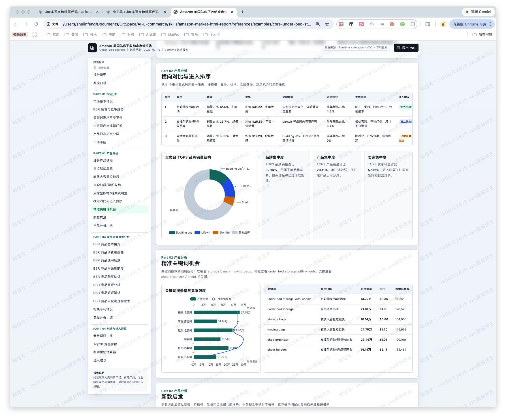Screen dimensions: 506x420
Task: Jump to 横向对比与进入排序 section
Action: tap(108, 201)
